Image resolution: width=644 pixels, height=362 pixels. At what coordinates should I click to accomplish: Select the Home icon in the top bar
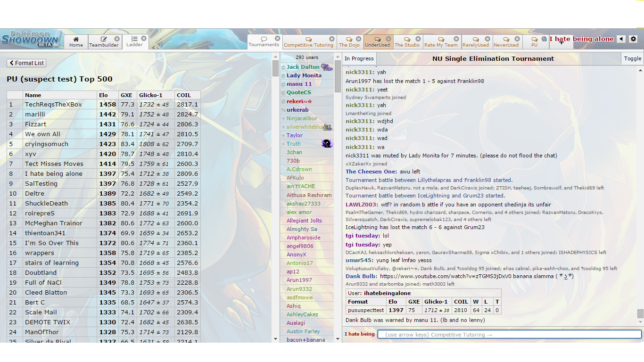[x=75, y=39]
